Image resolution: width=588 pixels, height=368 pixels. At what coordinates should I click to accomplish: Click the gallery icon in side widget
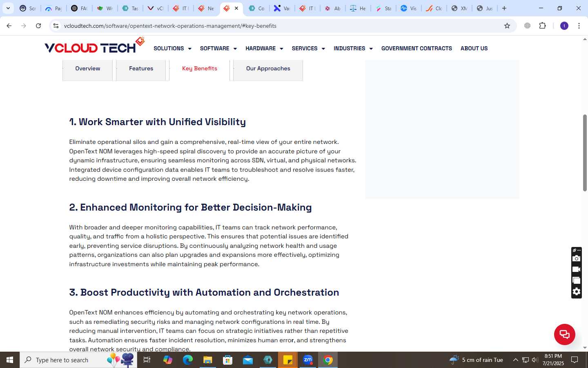[576, 280]
